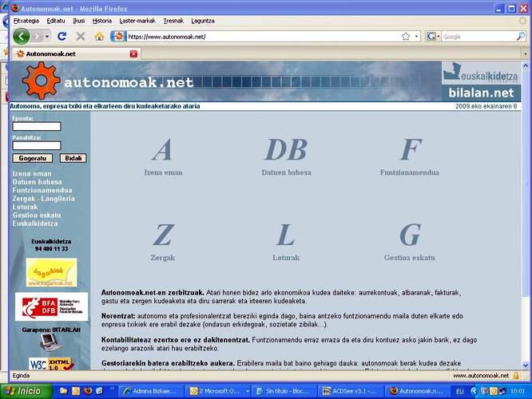Click the Eposta input field
Screen dimensions: 532x399
click(x=37, y=126)
